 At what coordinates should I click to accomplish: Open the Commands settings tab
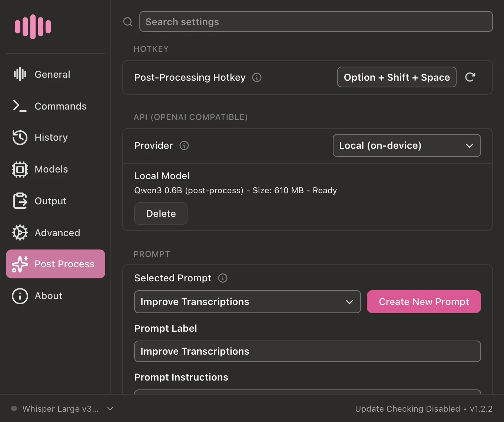[x=56, y=106]
